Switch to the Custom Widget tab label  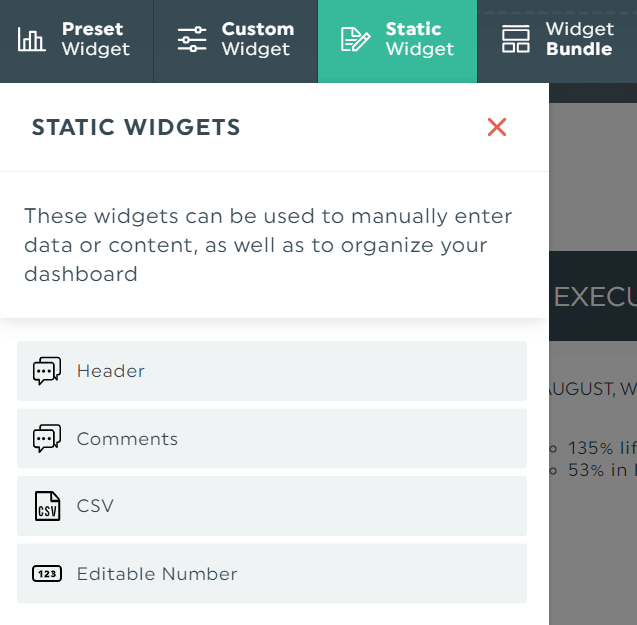258,39
